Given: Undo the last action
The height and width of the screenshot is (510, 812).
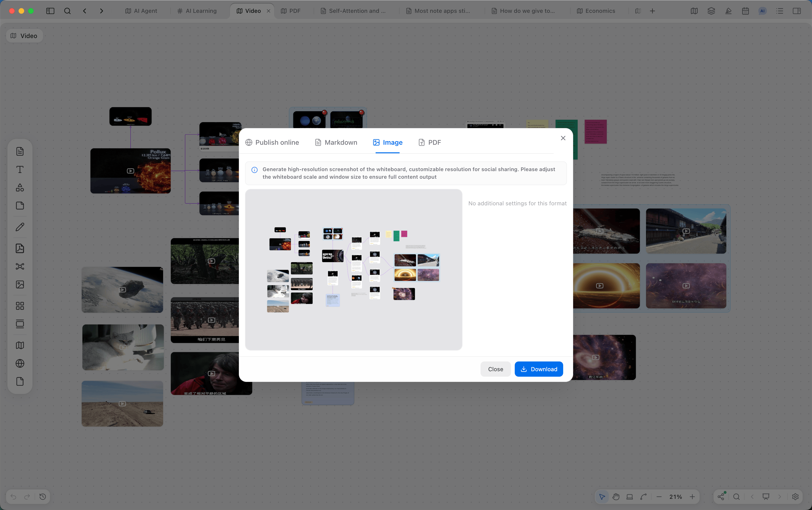Looking at the screenshot, I should coord(14,496).
